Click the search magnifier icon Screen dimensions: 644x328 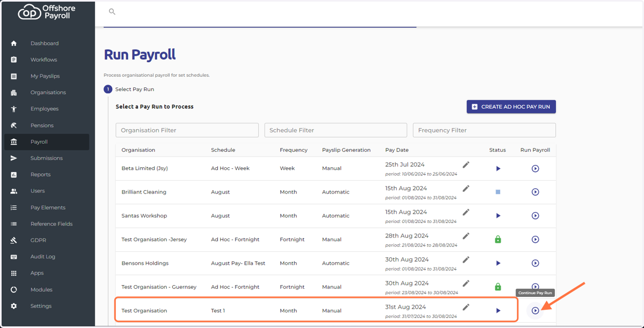point(112,11)
